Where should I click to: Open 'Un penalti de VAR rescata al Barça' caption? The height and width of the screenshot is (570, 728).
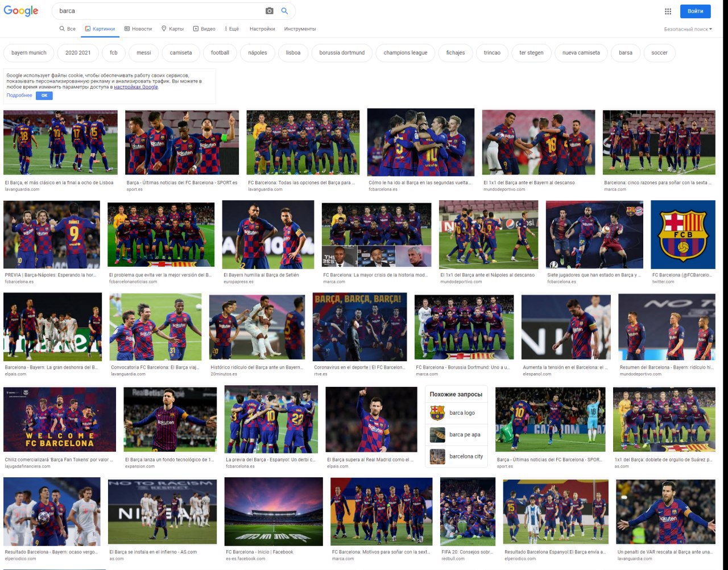click(x=665, y=552)
